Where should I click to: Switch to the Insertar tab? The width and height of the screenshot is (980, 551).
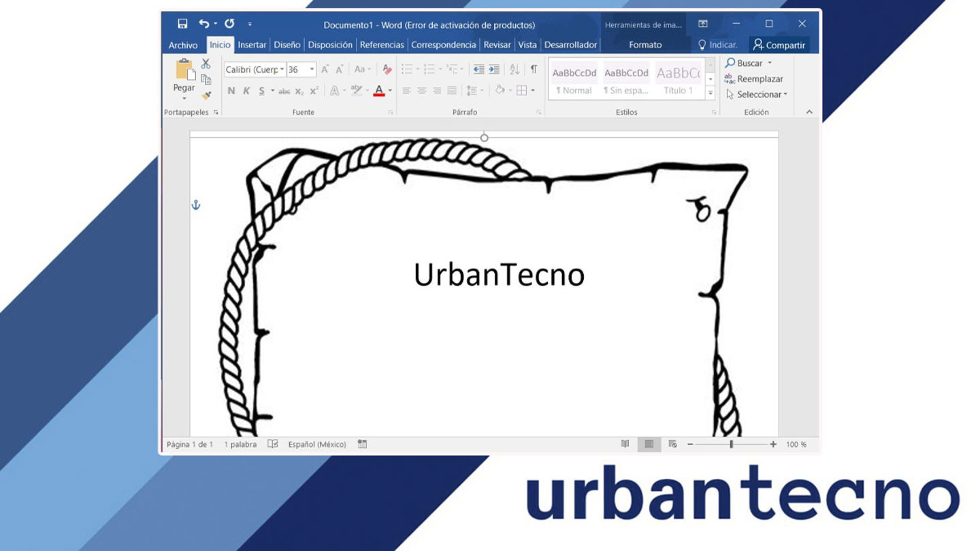coord(252,45)
